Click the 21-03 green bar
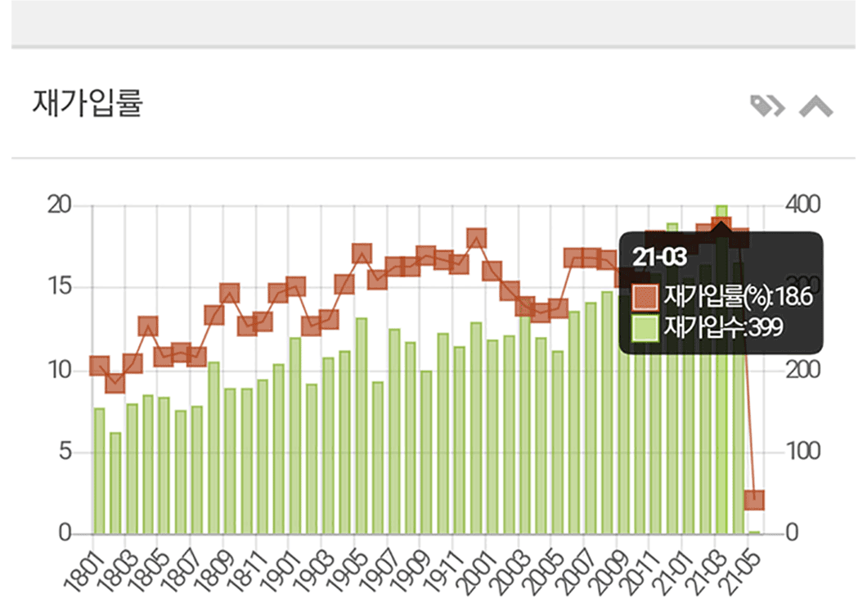 point(721,370)
